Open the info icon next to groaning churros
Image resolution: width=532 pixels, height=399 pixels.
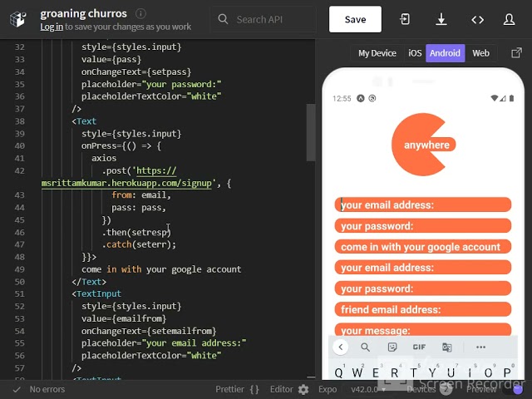[140, 13]
